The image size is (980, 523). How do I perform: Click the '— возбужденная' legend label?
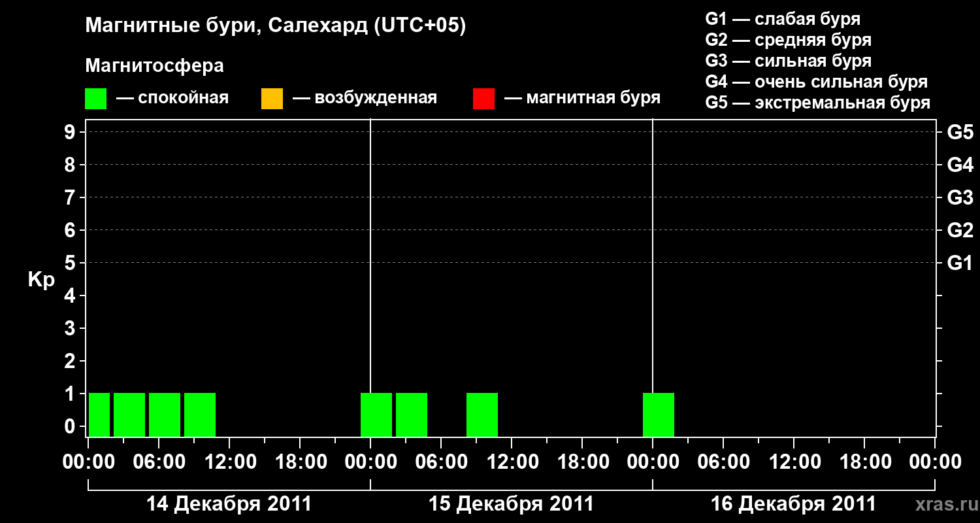pyautogui.click(x=365, y=98)
